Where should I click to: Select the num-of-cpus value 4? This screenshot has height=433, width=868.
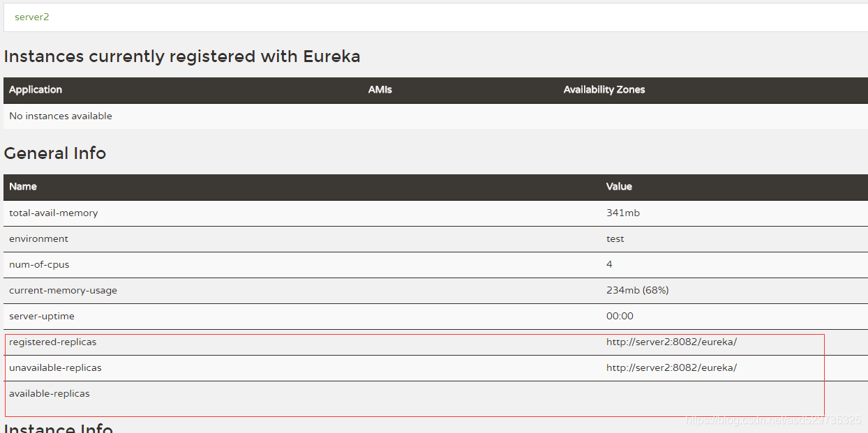coord(609,265)
